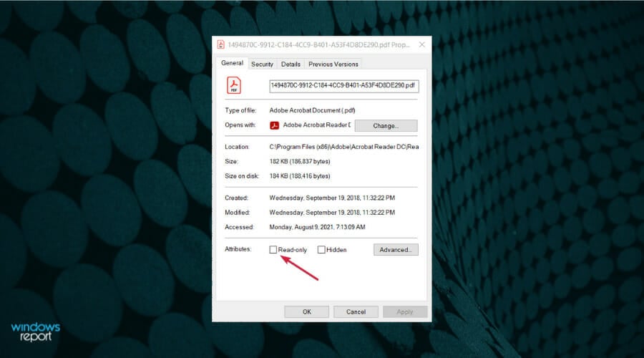The height and width of the screenshot is (358, 644).
Task: Switch to the General tab
Action: pyautogui.click(x=232, y=63)
